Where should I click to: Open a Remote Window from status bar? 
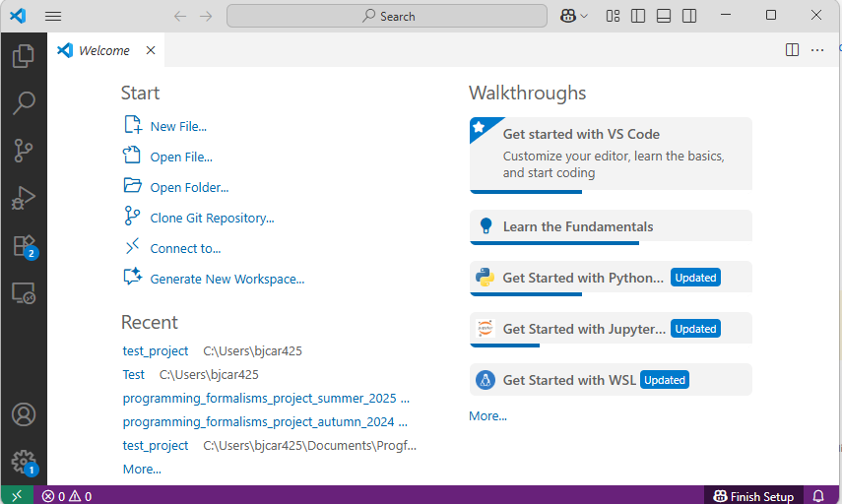[x=17, y=495]
